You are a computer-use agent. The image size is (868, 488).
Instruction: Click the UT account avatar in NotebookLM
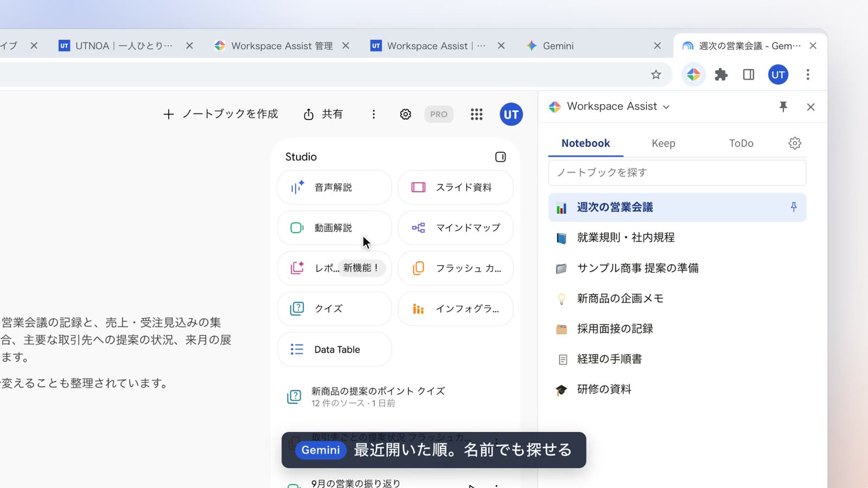pos(511,114)
